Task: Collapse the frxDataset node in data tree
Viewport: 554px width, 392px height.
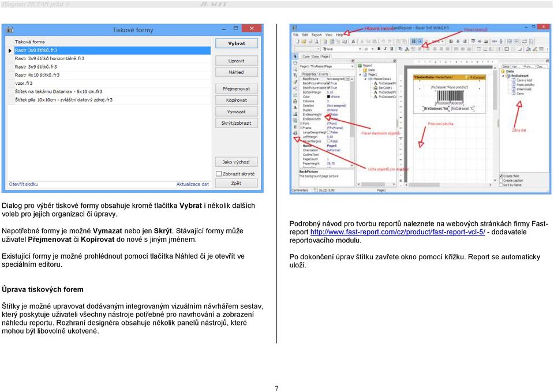Action: [x=503, y=76]
